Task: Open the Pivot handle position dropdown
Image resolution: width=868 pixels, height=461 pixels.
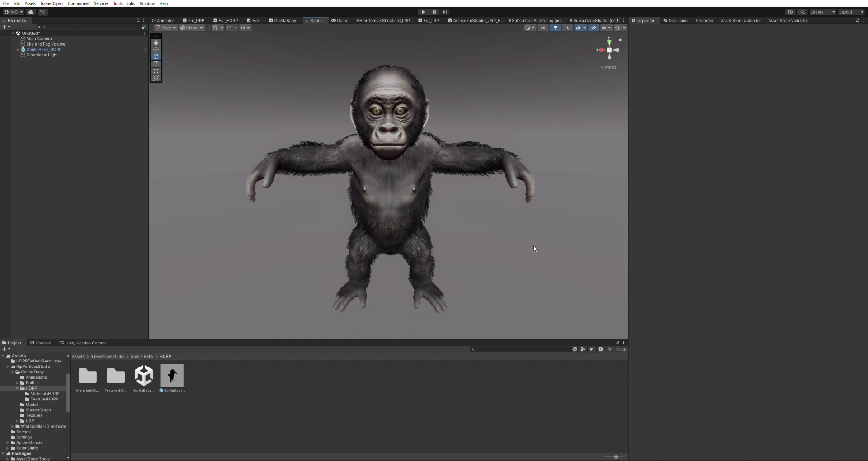Action: pos(165,28)
